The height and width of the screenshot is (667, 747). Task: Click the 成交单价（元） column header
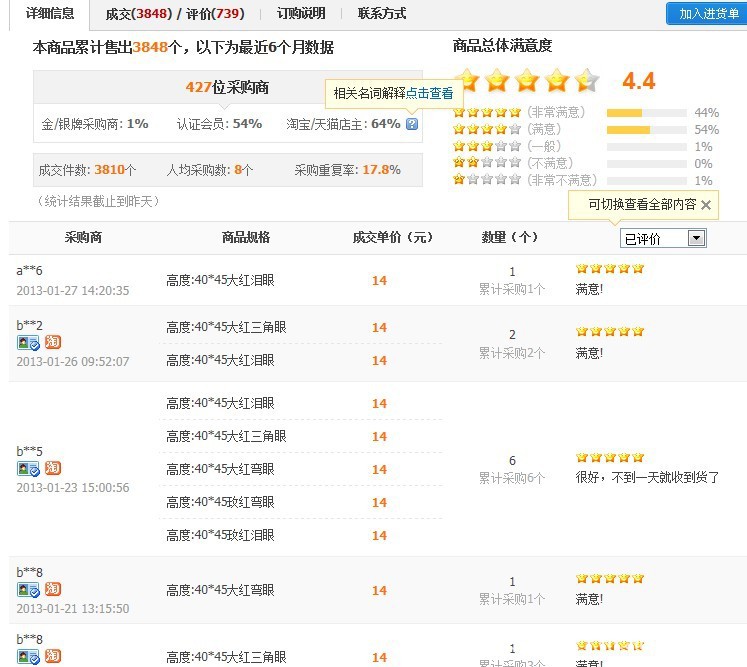click(392, 238)
